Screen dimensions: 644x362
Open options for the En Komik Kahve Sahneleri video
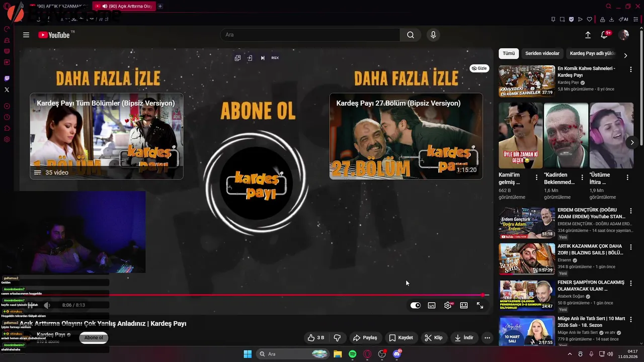pyautogui.click(x=630, y=69)
